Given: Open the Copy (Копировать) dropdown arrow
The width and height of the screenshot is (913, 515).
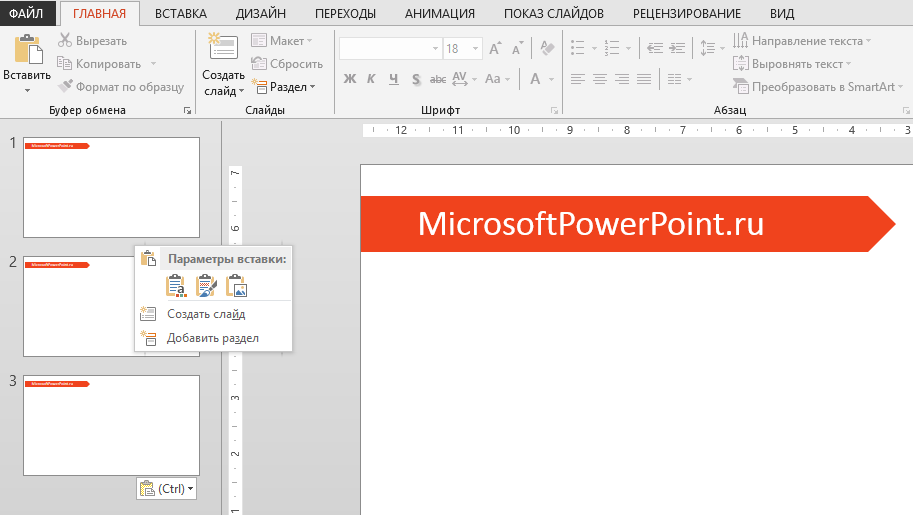Looking at the screenshot, I should point(154,64).
